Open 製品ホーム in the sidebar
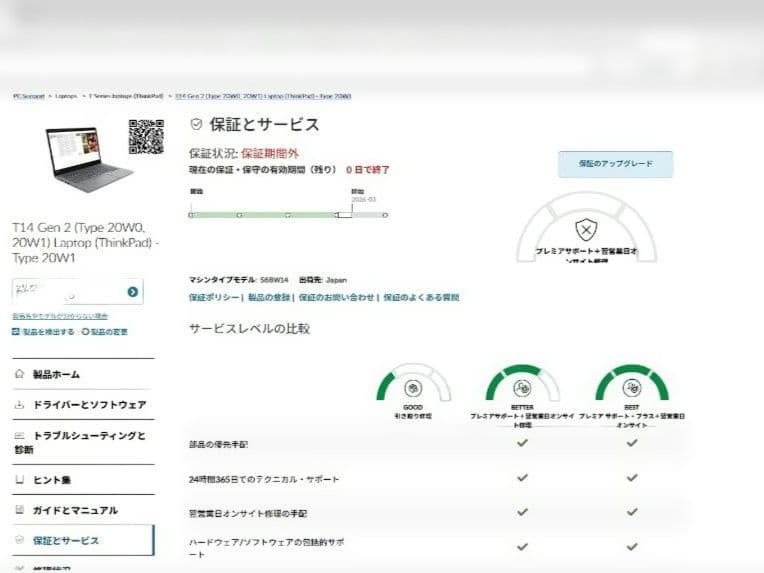This screenshot has width=764, height=573. click(x=83, y=374)
